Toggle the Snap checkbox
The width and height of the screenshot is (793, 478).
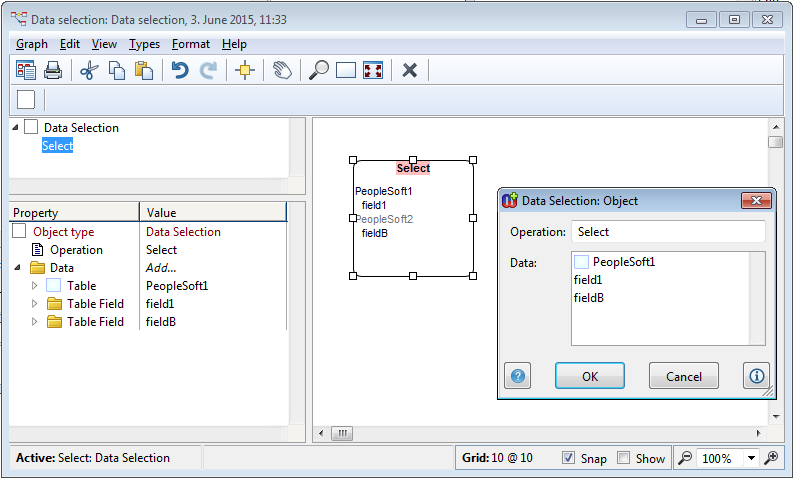pyautogui.click(x=569, y=458)
